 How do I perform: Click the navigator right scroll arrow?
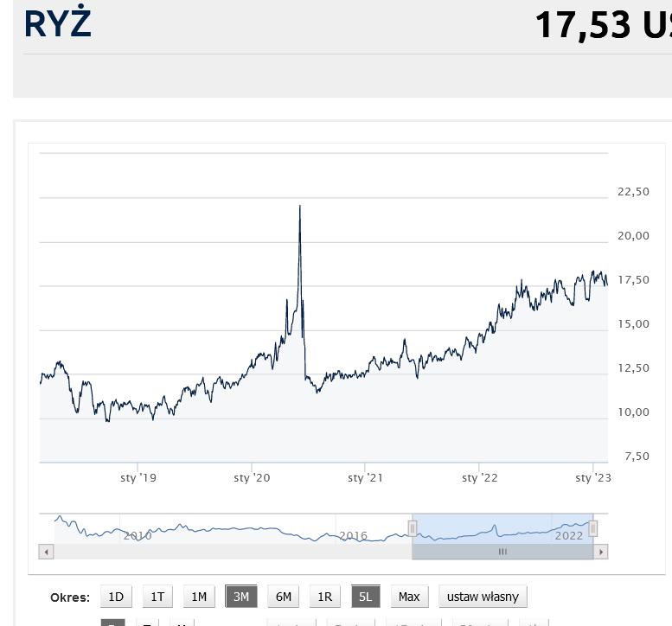point(601,551)
